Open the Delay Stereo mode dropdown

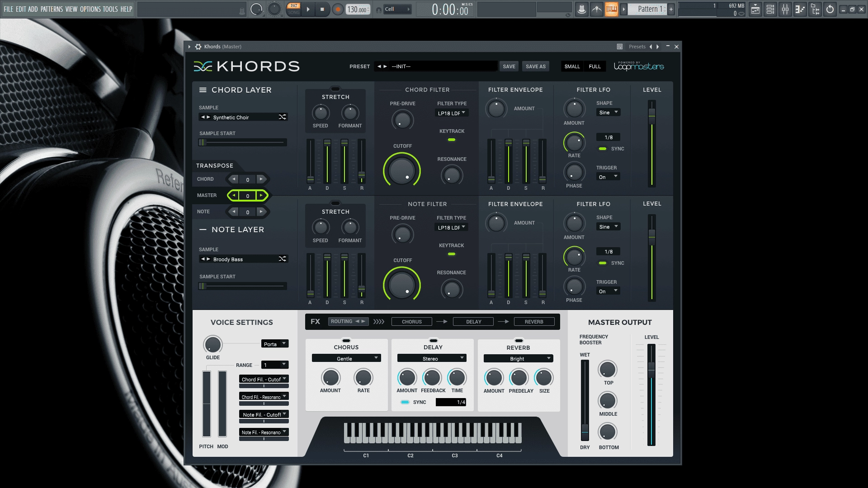432,358
